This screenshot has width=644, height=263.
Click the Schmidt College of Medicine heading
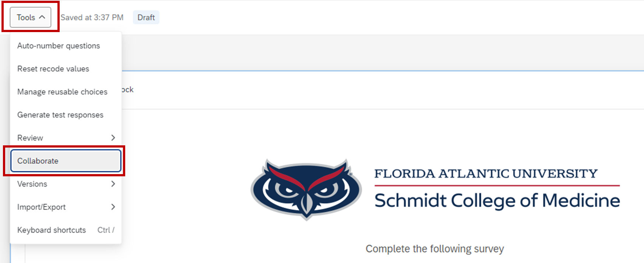(x=497, y=201)
